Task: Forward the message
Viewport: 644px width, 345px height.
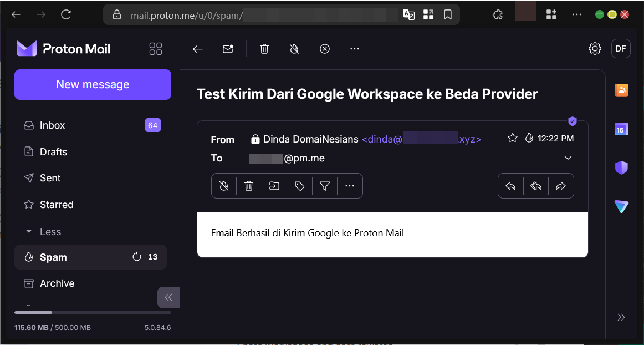Action: [x=561, y=186]
